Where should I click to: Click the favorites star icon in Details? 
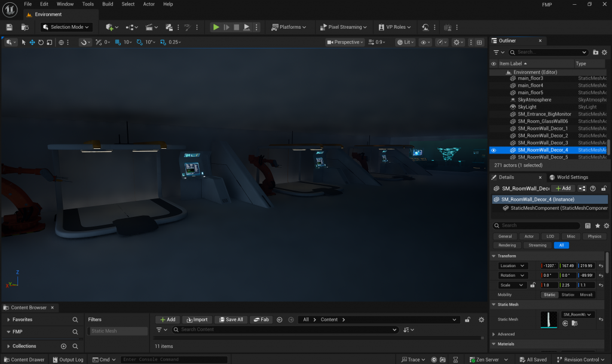(597, 225)
